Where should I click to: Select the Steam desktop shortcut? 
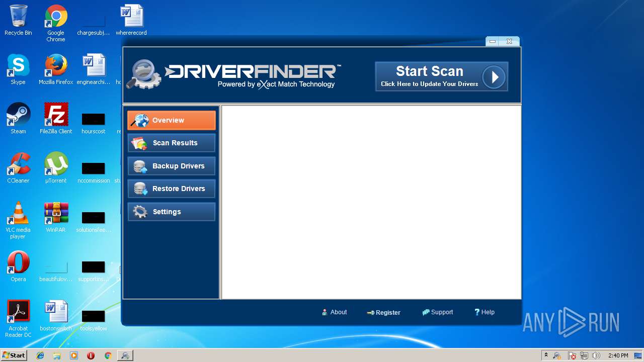(x=18, y=119)
